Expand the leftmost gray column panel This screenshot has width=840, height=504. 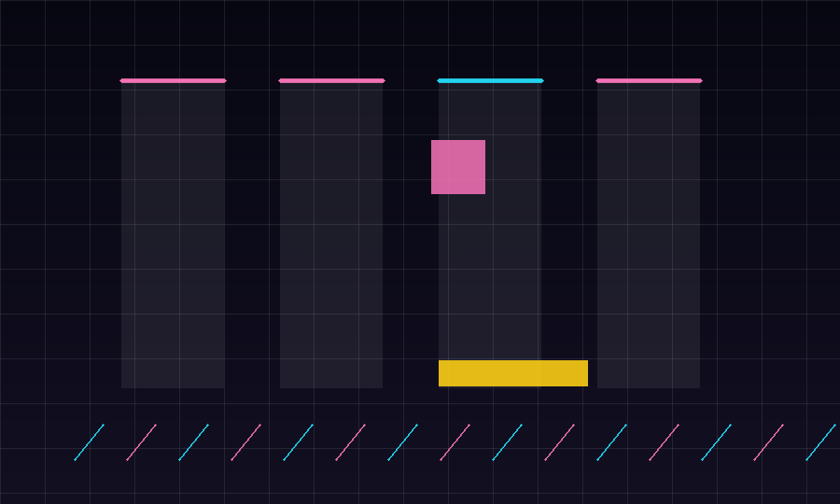[x=173, y=235]
